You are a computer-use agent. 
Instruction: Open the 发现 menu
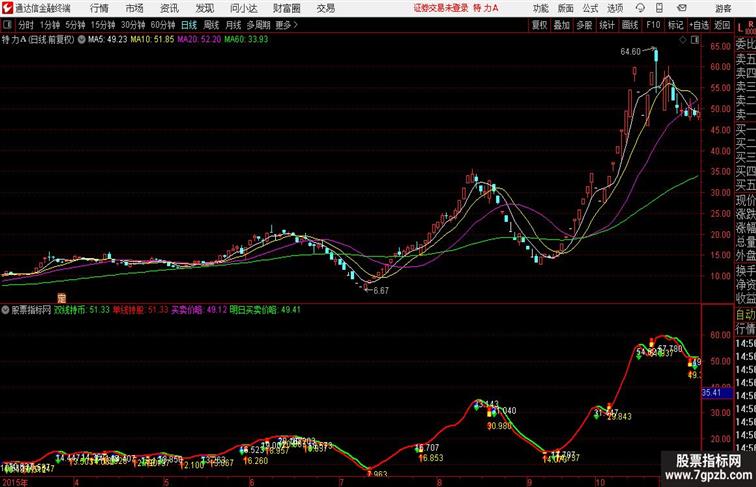click(204, 8)
